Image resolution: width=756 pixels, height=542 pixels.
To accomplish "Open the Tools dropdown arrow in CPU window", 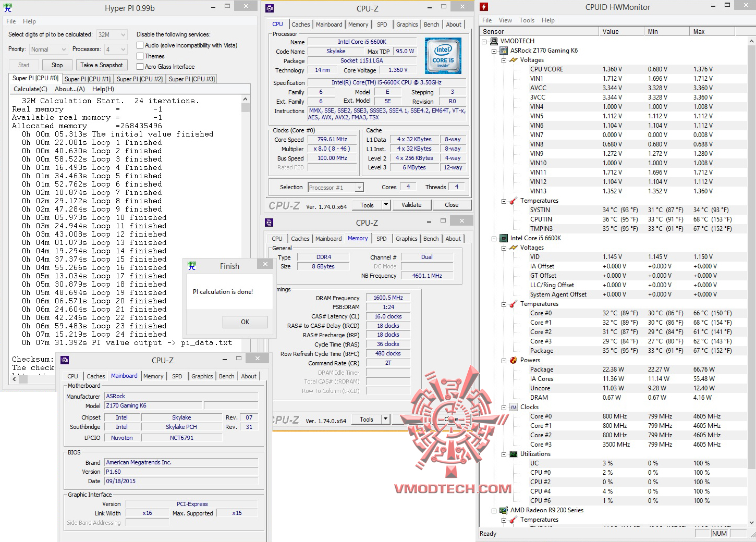I will pyautogui.click(x=386, y=205).
